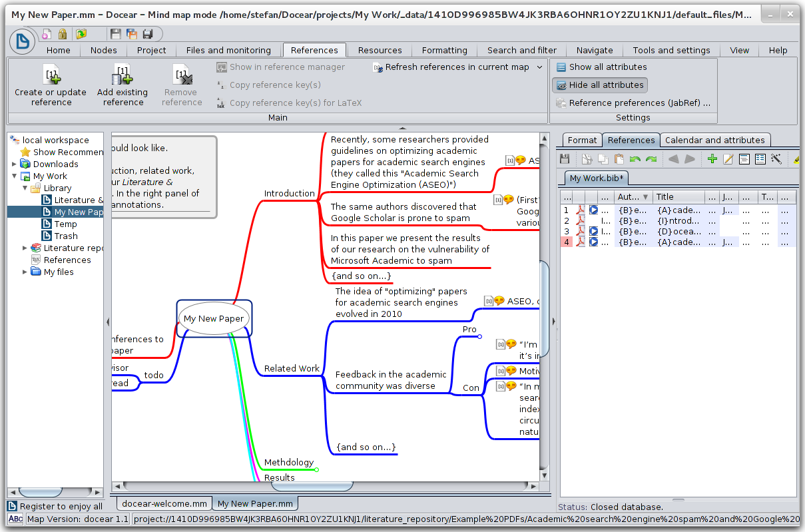Click the Docear application logo button

(x=23, y=41)
